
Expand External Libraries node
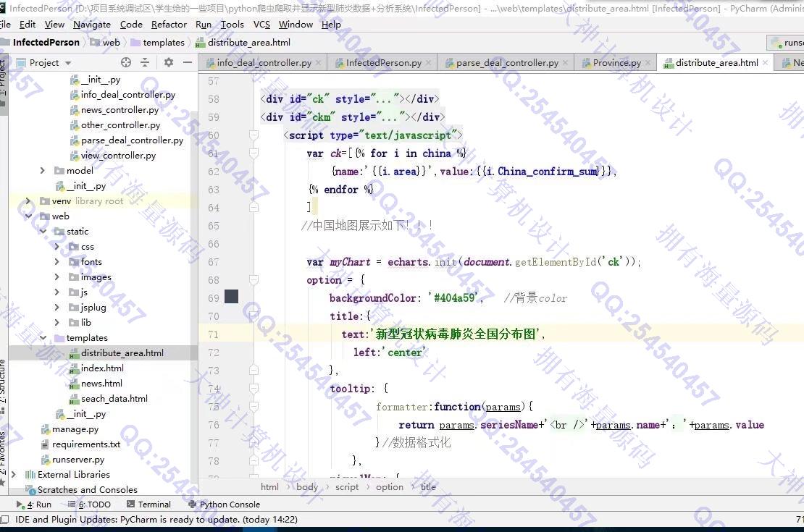click(x=14, y=475)
